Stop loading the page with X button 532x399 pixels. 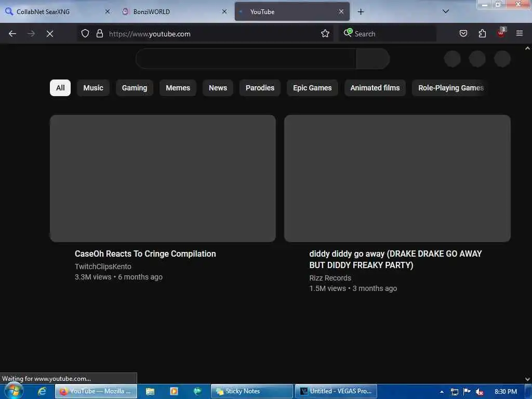pos(49,34)
